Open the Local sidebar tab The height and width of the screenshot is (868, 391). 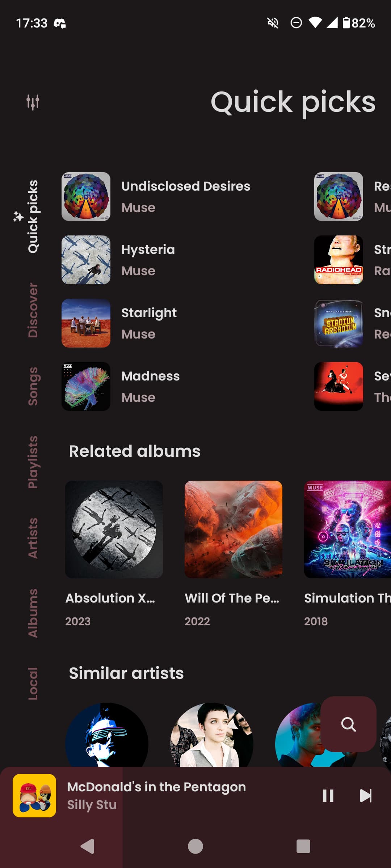(33, 684)
